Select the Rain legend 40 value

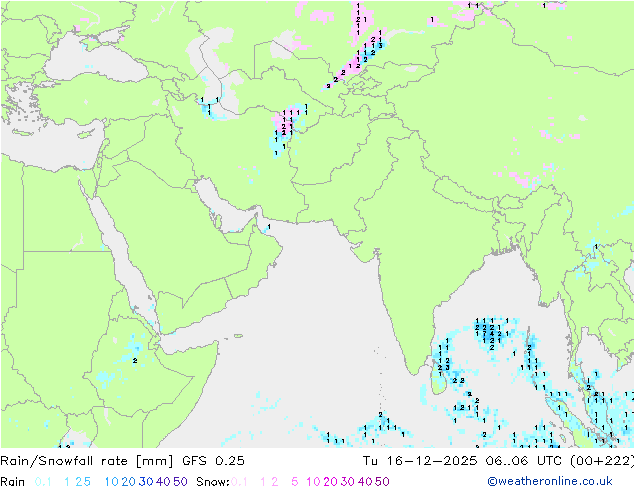point(163,482)
